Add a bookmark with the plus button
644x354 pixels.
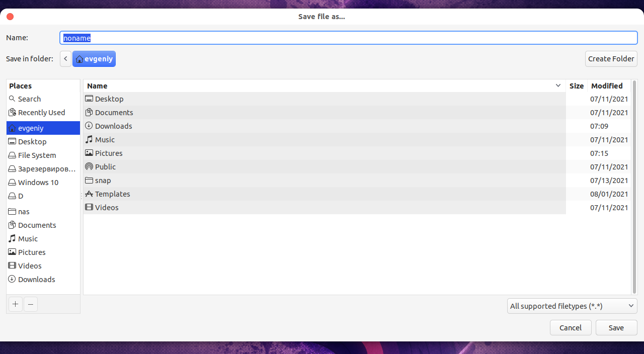tap(15, 304)
